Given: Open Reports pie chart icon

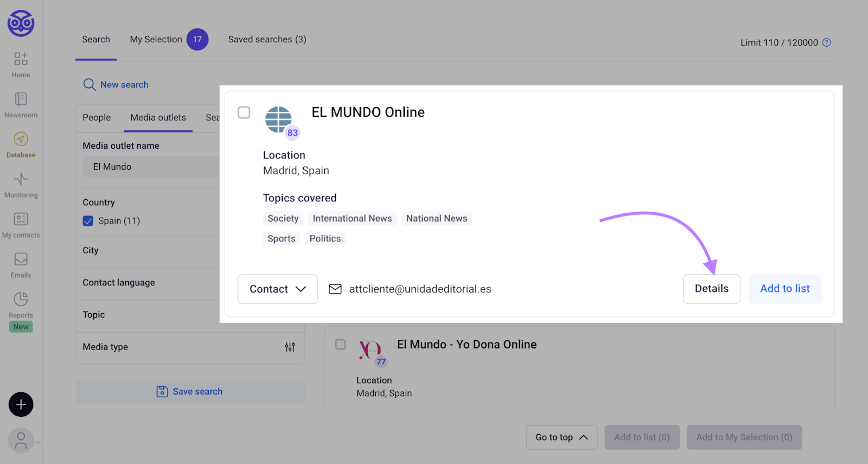Looking at the screenshot, I should 21,300.
